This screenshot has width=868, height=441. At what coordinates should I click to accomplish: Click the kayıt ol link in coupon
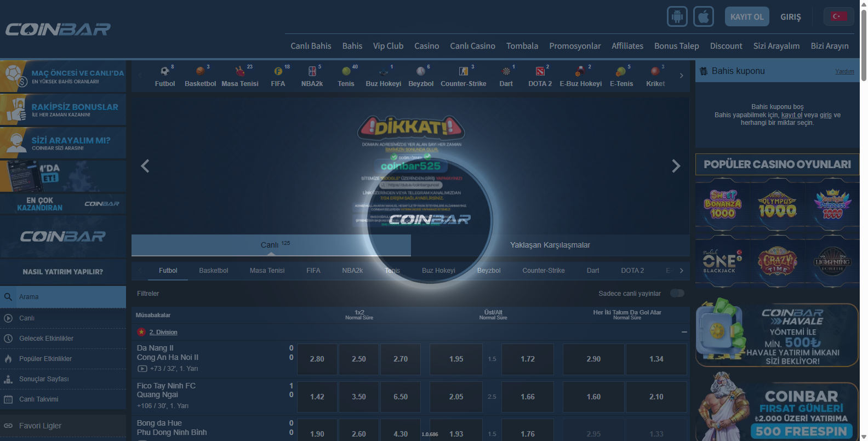click(x=792, y=115)
